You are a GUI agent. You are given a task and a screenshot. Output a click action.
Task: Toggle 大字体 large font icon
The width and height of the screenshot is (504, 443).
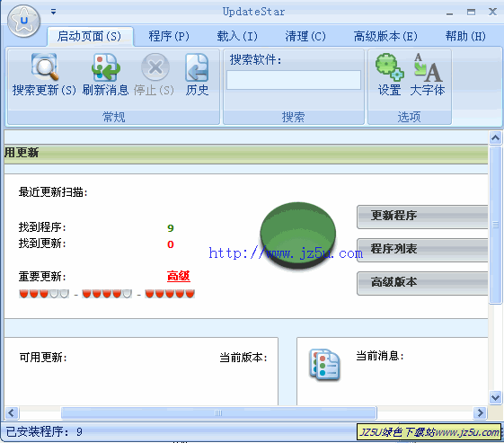point(428,66)
